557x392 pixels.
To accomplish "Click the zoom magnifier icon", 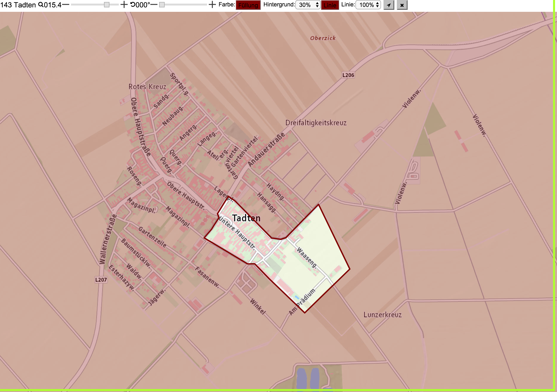I will 41,5.
